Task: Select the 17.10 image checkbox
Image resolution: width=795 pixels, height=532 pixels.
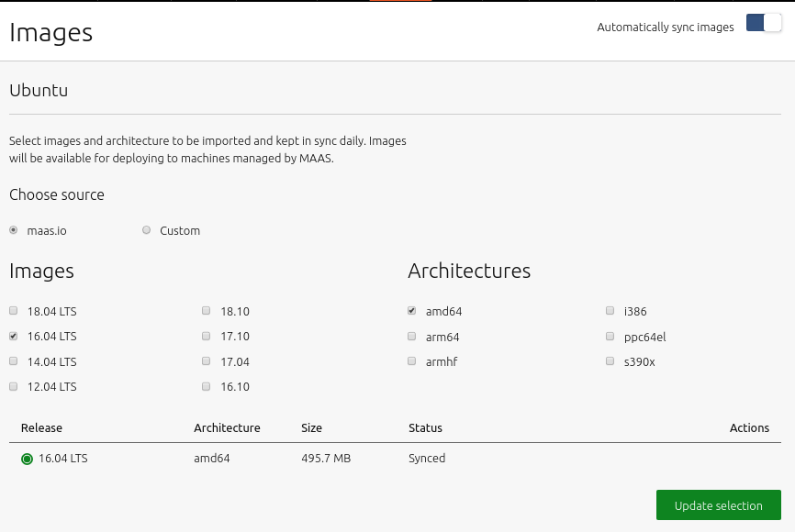Action: click(x=207, y=337)
